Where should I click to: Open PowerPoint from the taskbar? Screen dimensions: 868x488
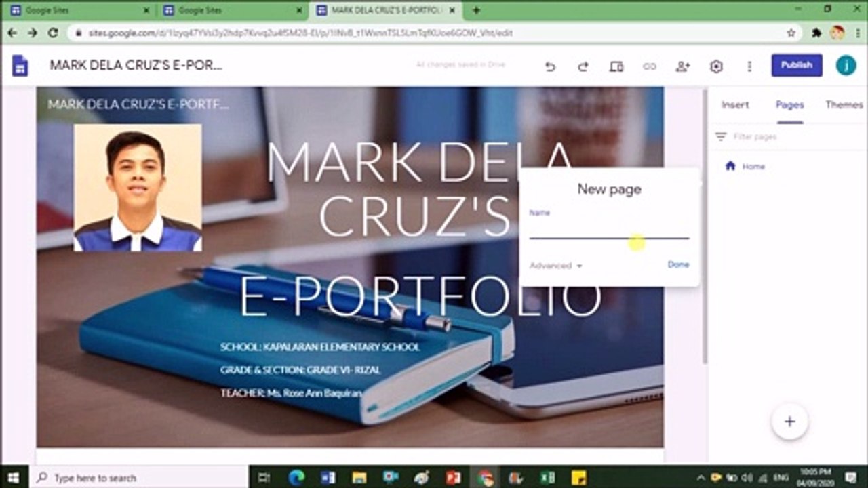click(454, 478)
